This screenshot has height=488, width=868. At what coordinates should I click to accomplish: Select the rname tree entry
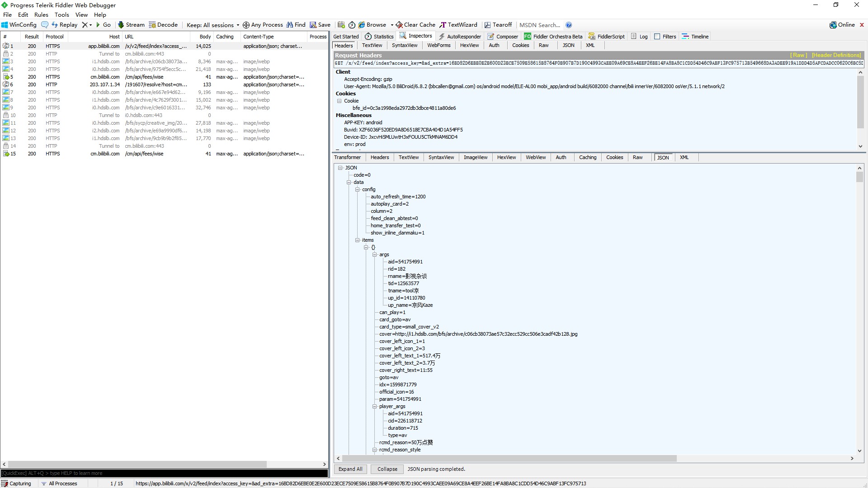407,276
